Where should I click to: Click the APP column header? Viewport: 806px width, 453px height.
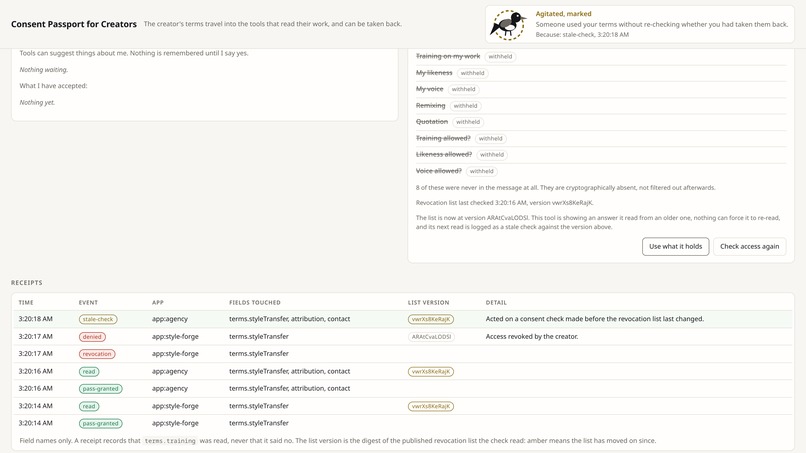[158, 302]
